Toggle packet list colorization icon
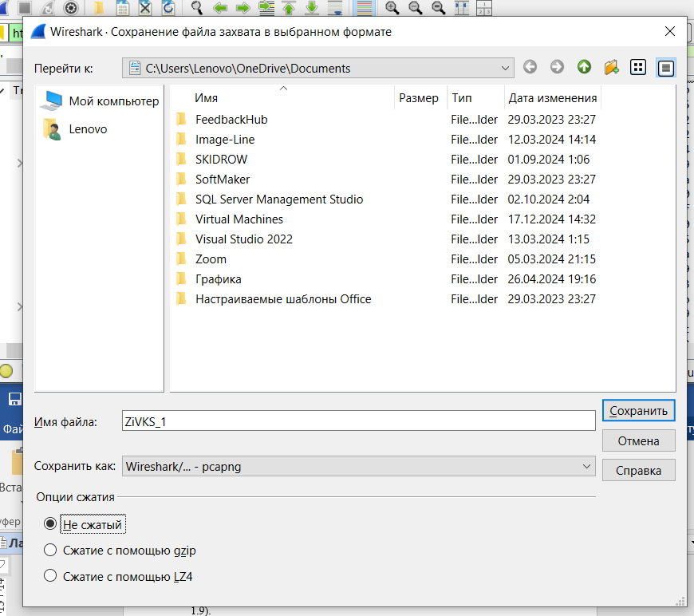The height and width of the screenshot is (616, 694). tap(365, 7)
